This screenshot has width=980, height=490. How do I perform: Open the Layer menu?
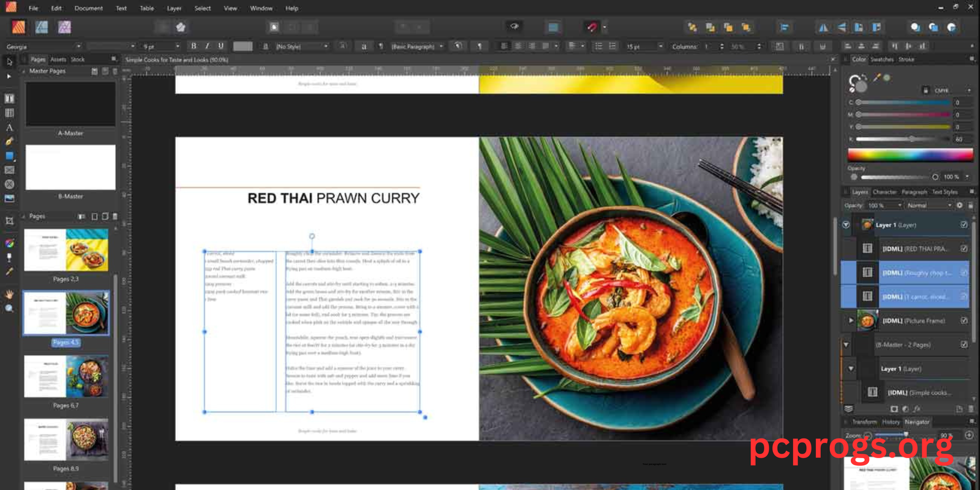pos(174,8)
